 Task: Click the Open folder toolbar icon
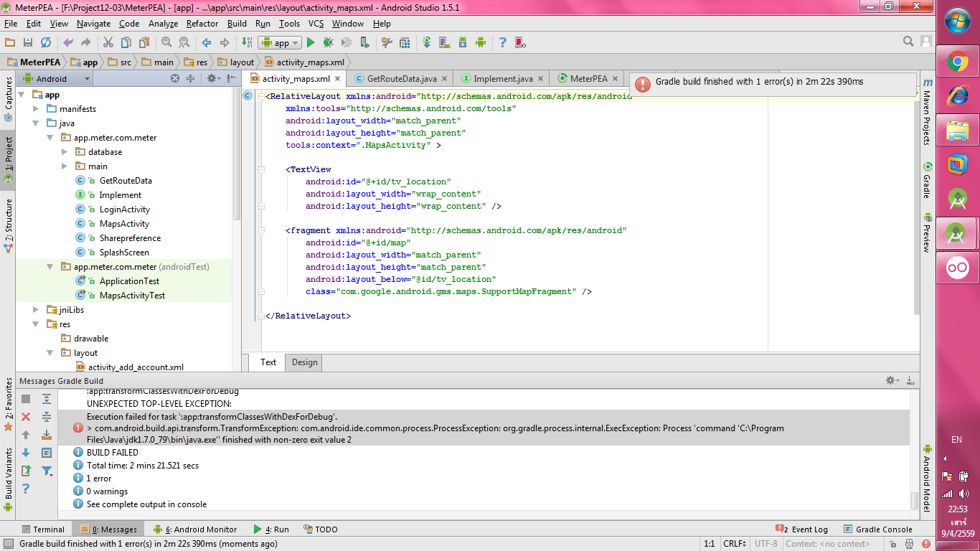point(10,43)
